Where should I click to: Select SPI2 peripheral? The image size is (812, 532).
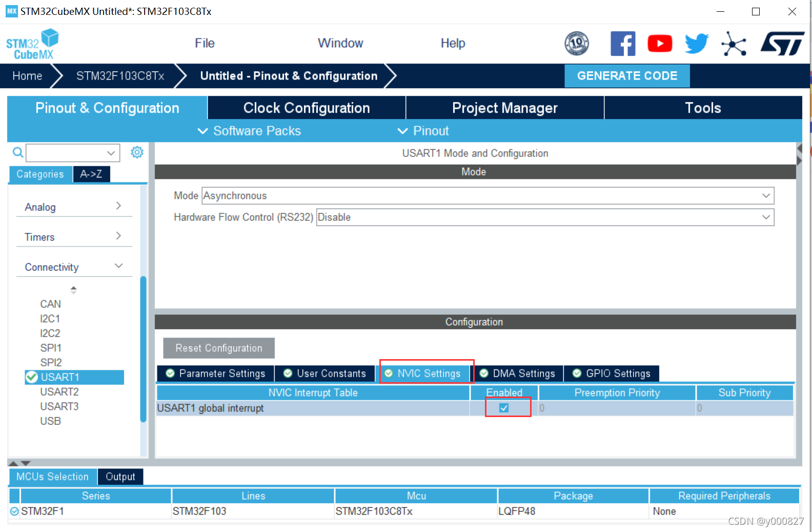pyautogui.click(x=51, y=362)
